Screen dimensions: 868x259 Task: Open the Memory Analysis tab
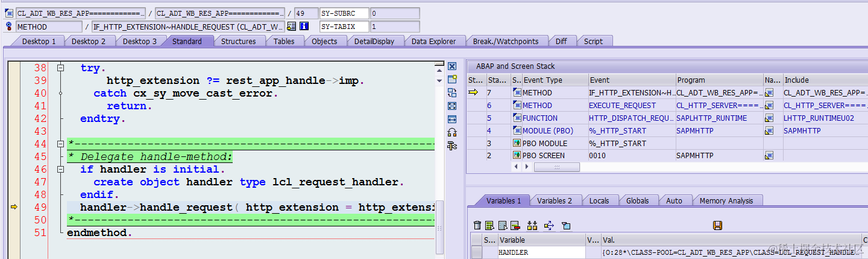[x=726, y=200]
